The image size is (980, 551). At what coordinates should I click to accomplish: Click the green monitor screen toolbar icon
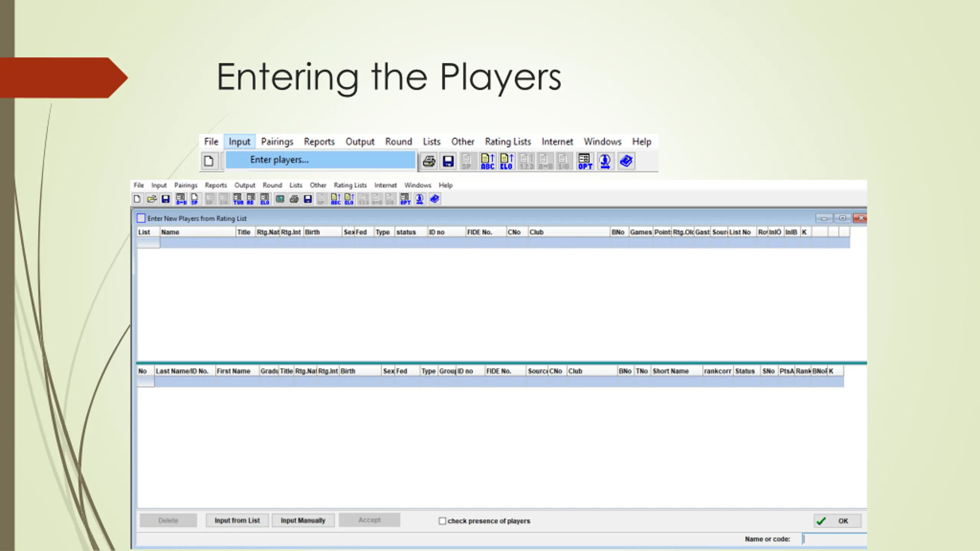pyautogui.click(x=280, y=199)
